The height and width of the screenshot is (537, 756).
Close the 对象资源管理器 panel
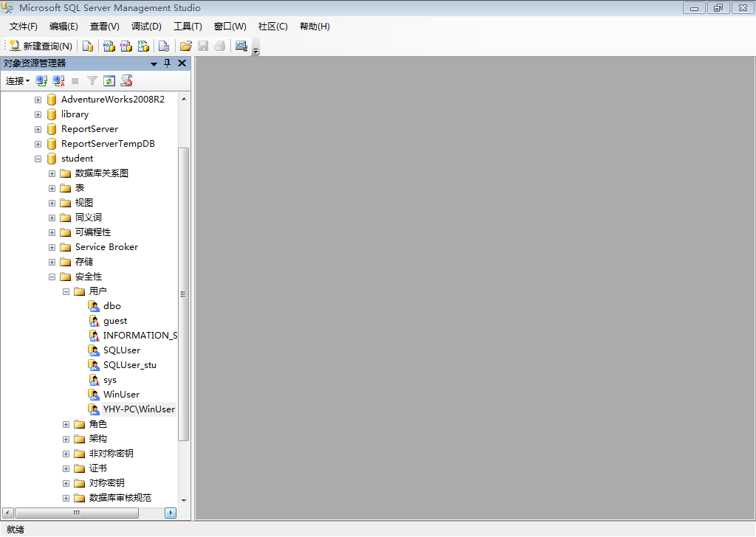[182, 63]
